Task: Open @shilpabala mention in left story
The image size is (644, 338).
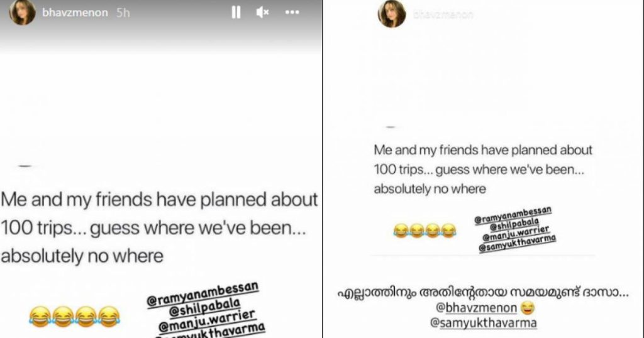Action: [x=204, y=308]
